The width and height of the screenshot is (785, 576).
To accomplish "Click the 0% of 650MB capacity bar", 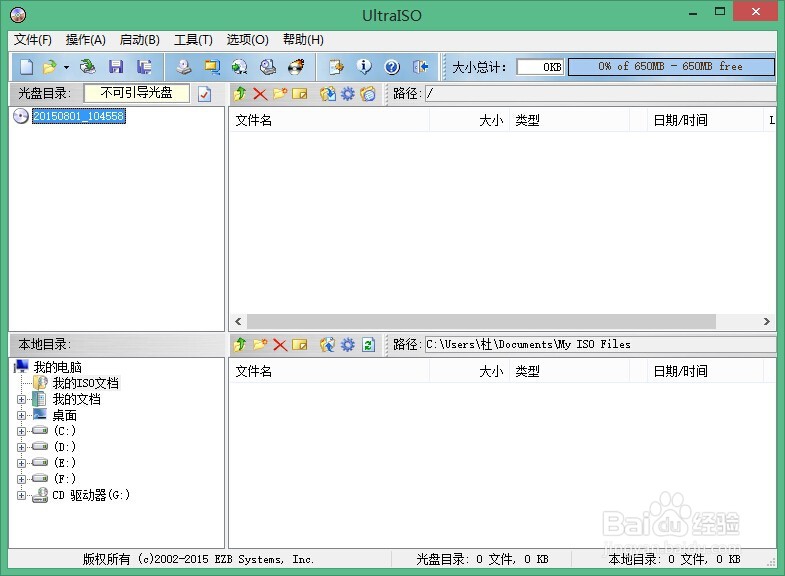I will [x=671, y=67].
